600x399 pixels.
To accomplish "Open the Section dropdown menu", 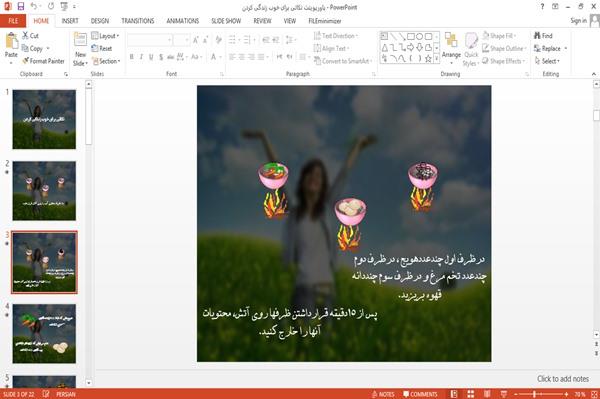I will coord(106,61).
